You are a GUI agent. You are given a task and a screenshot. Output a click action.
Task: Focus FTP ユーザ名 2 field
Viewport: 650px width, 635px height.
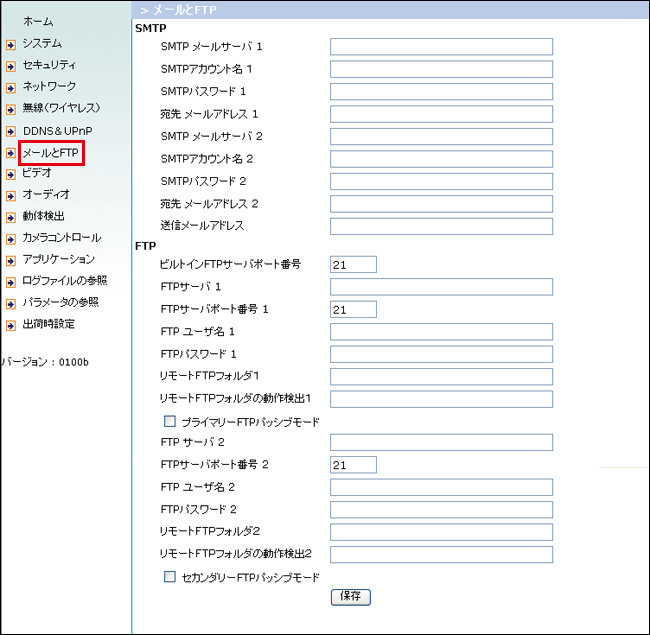pyautogui.click(x=441, y=487)
